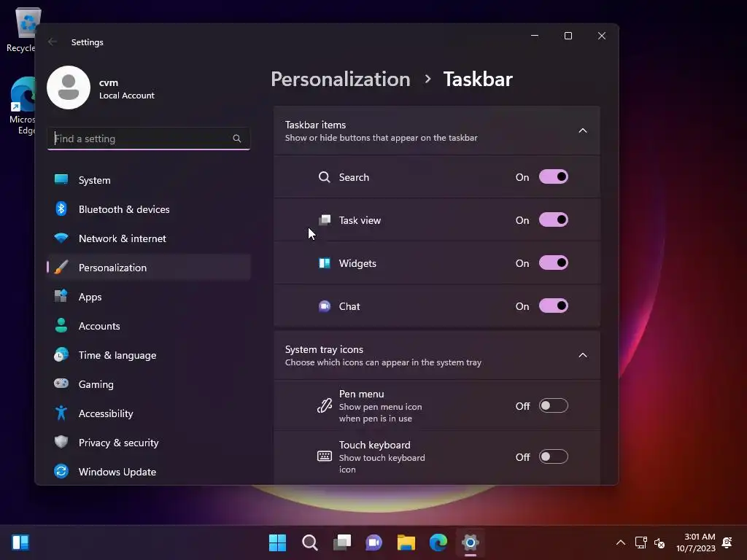
Task: Show hidden icons in the system tray
Action: pos(621,542)
